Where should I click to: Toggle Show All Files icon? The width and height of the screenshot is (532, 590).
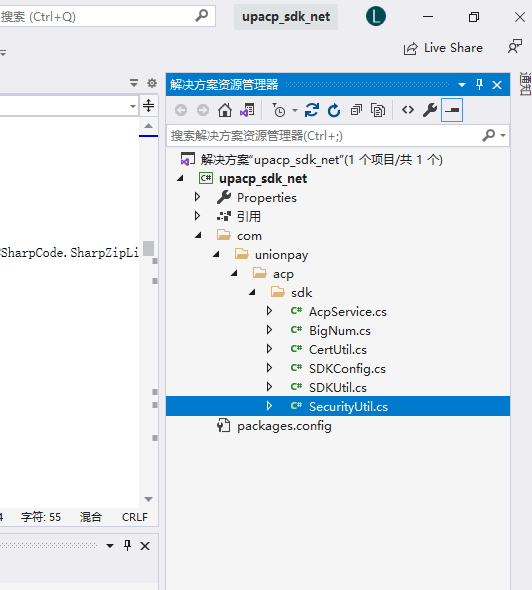coord(378,110)
